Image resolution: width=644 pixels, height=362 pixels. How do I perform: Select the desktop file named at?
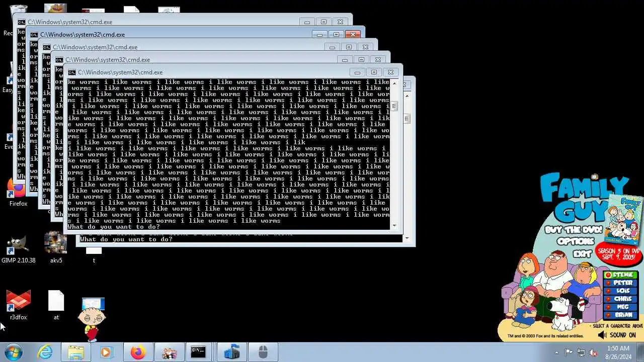tap(56, 305)
